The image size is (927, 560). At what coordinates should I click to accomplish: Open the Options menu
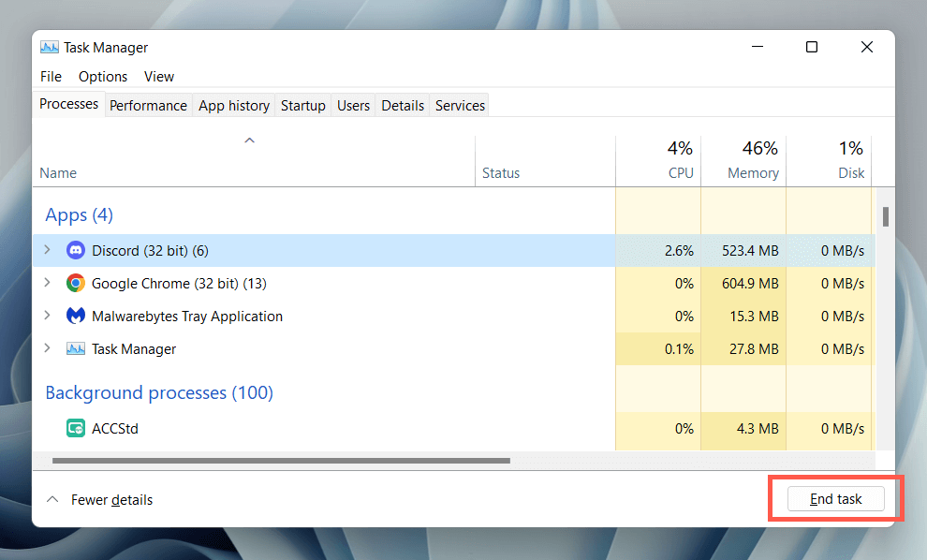pos(103,76)
